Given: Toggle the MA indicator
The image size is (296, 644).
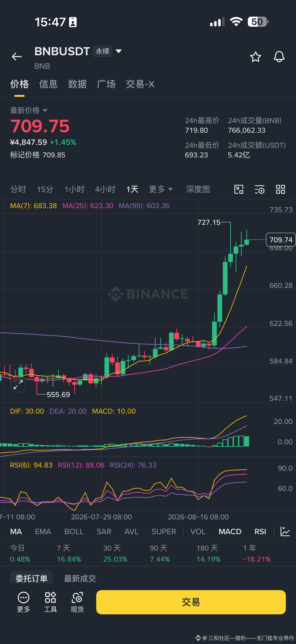Looking at the screenshot, I should pos(16,532).
